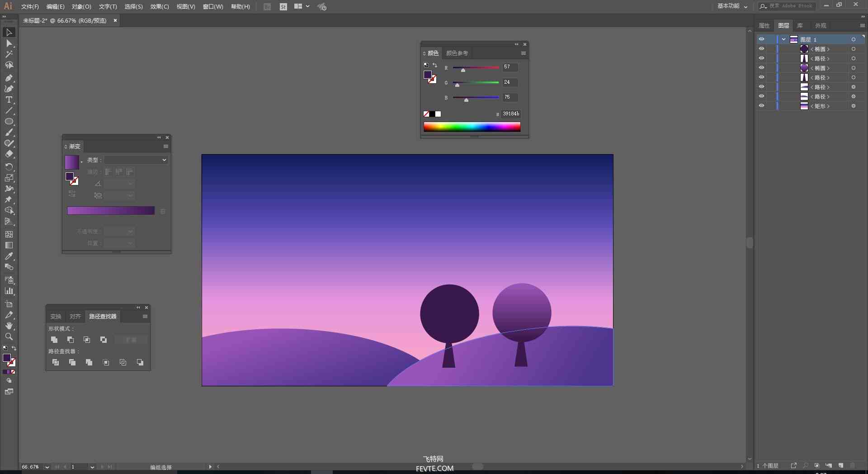
Task: Click the 未标题-2 document tab
Action: [x=65, y=21]
